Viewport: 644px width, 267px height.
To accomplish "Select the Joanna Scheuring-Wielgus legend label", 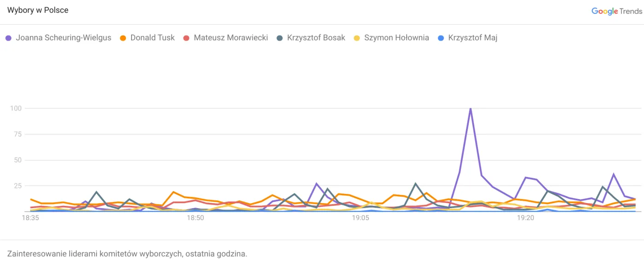I will [63, 38].
